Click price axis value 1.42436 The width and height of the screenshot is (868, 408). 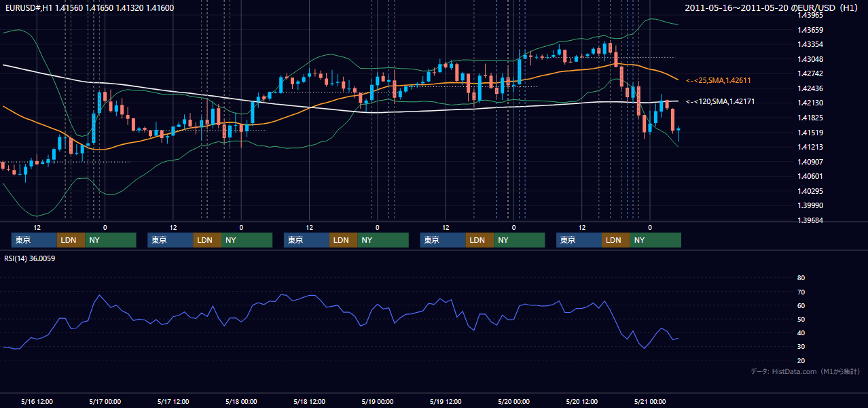[x=810, y=88]
